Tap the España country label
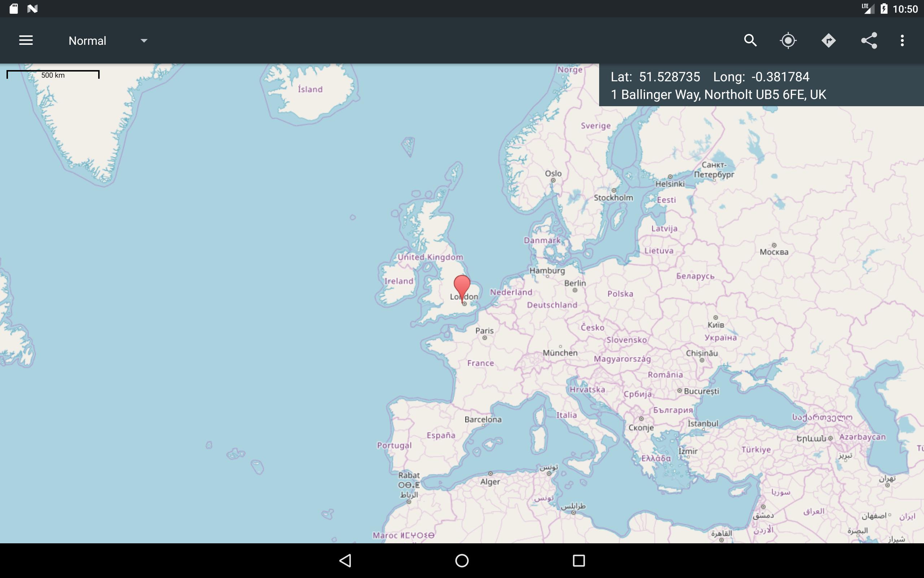Viewport: 924px width, 578px height. 441,435
